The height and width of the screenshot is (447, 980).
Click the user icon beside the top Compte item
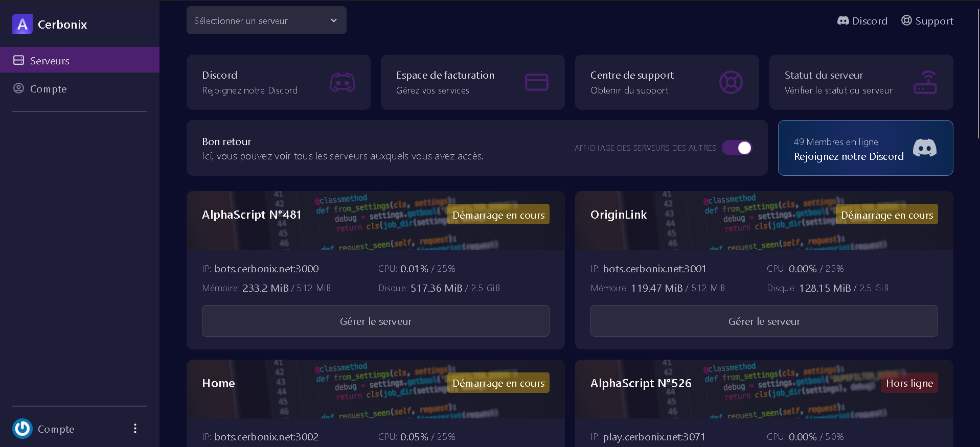click(18, 88)
